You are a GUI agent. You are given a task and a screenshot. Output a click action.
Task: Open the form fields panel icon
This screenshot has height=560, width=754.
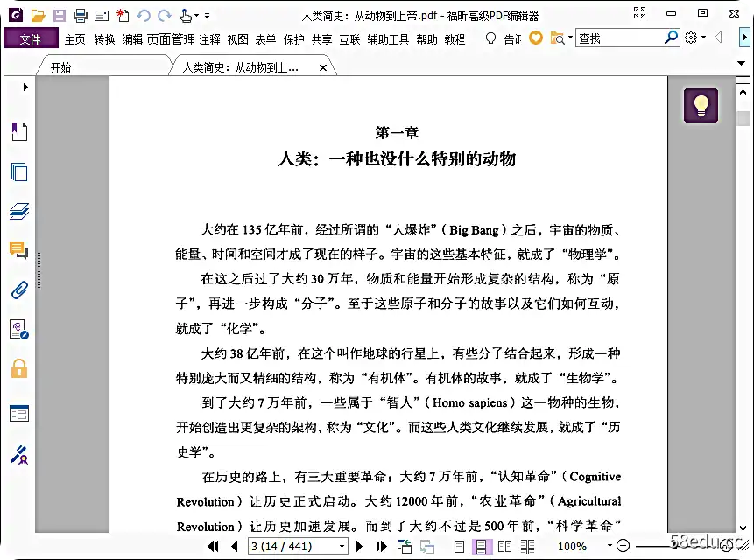tap(19, 413)
